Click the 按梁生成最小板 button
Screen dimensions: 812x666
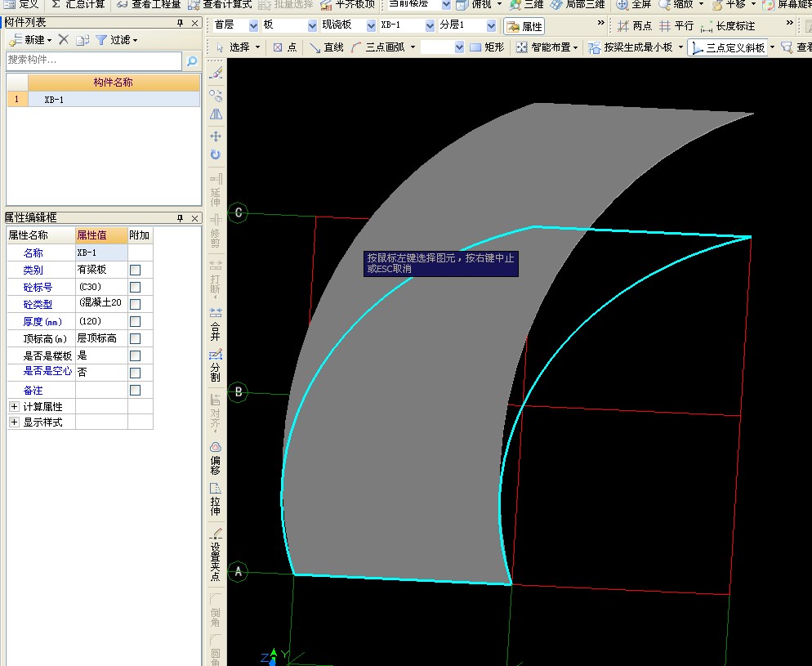click(x=631, y=47)
